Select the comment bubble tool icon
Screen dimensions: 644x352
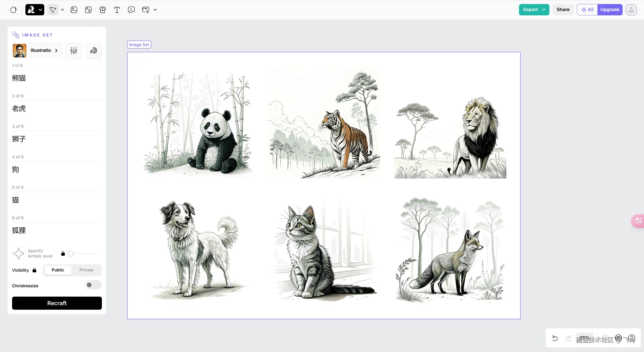(x=131, y=10)
